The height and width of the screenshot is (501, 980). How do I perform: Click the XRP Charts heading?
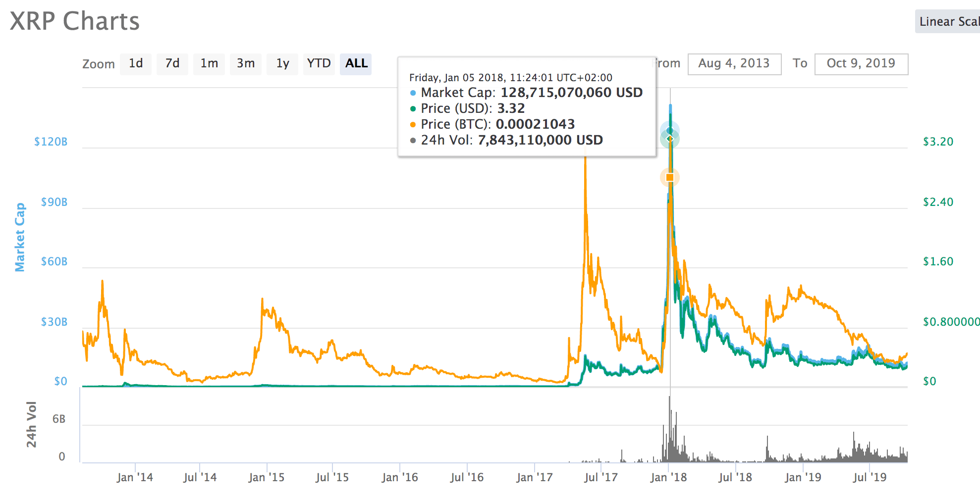point(75,21)
